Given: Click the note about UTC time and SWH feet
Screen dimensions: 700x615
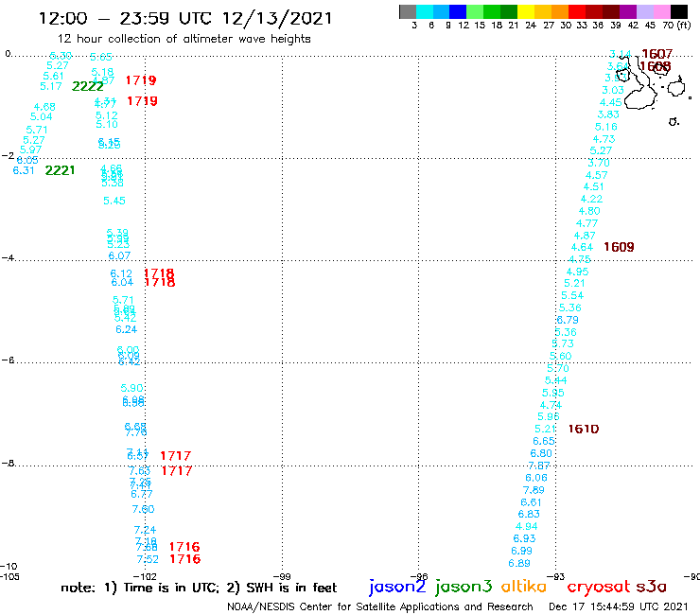Looking at the screenshot, I should (199, 588).
